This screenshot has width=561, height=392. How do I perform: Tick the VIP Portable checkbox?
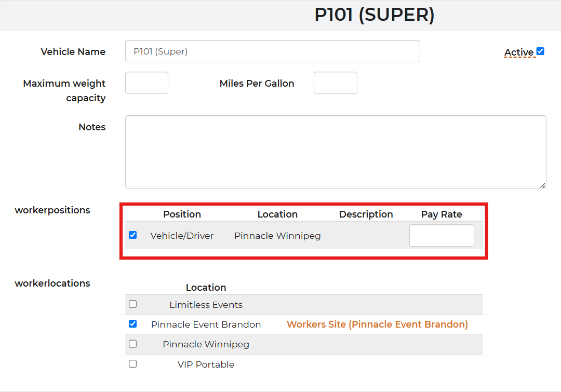[133, 364]
